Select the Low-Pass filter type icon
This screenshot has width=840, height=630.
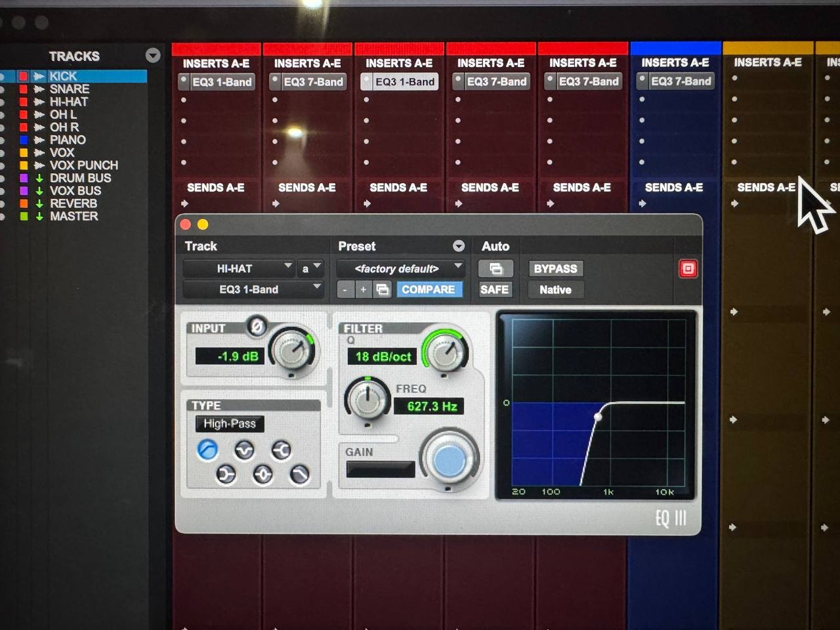point(300,474)
